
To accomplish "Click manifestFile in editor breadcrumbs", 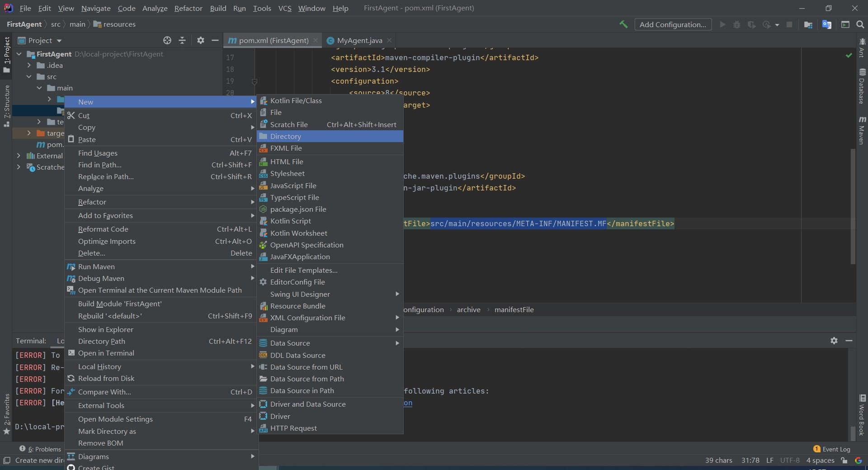I will [514, 309].
